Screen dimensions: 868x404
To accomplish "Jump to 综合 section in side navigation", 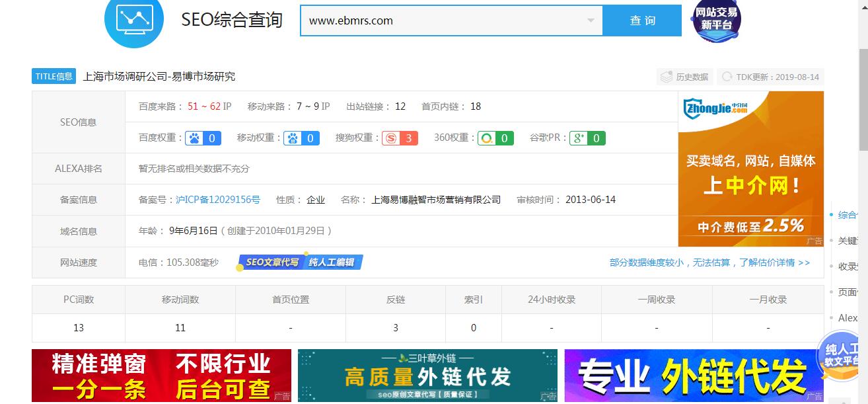I will [x=847, y=215].
